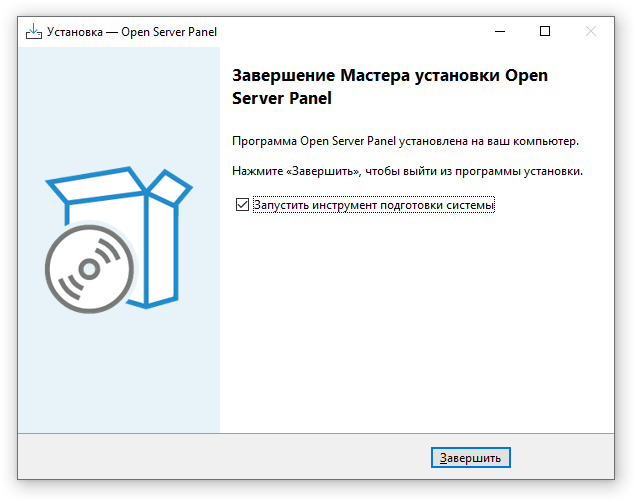Image resolution: width=636 pixels, height=502 pixels.
Task: Click the 'Запустить инструмент подготовки системы' label
Action: (x=374, y=205)
